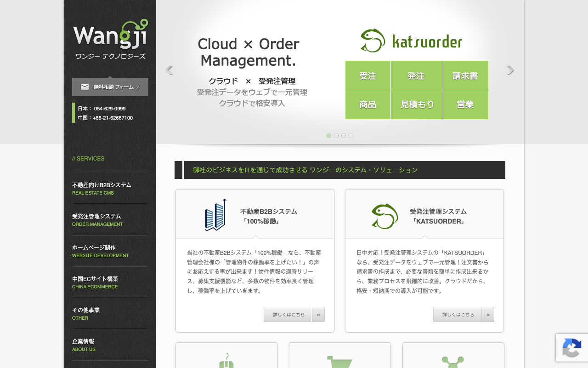
Task: Advance carousel with right arrow
Action: click(510, 70)
